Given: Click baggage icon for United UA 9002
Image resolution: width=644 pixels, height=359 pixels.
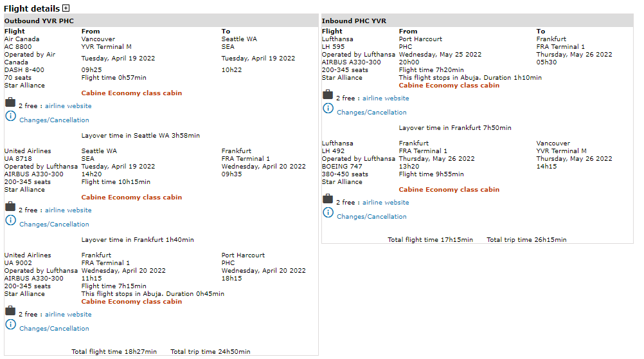Looking at the screenshot, I should click(10, 311).
